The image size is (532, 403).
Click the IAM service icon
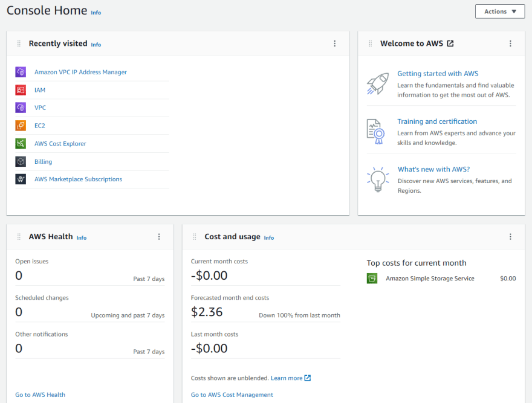21,90
